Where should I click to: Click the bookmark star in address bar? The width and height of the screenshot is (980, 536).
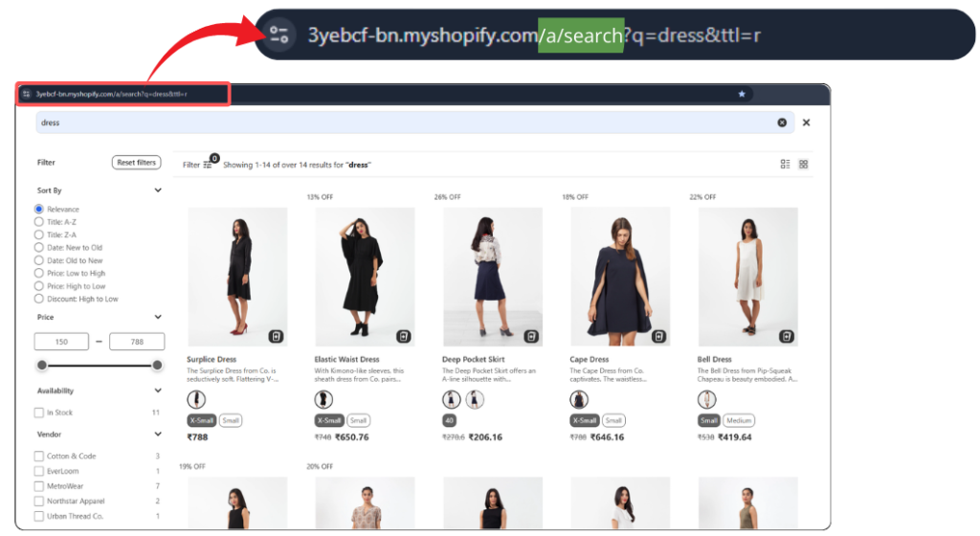pyautogui.click(x=742, y=94)
